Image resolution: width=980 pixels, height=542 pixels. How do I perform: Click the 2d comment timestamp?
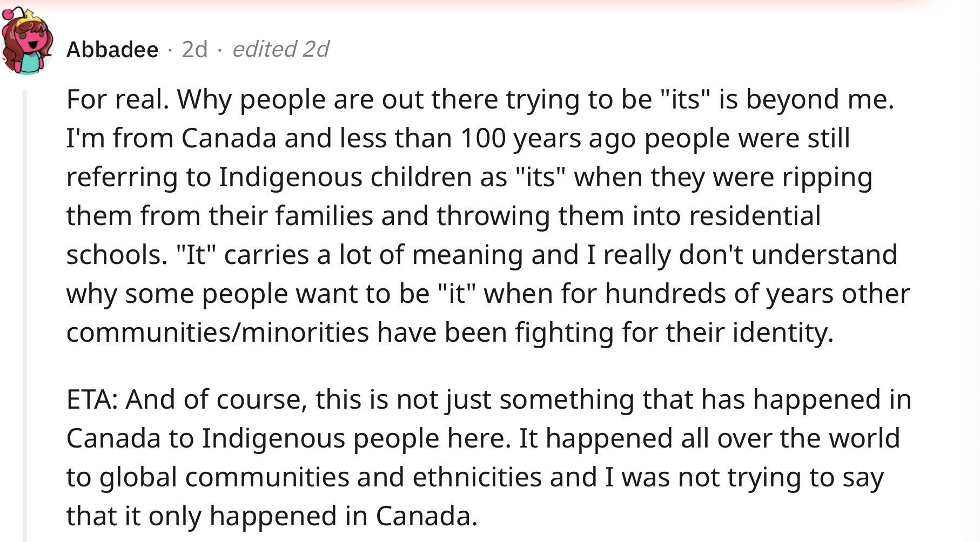coord(194,50)
